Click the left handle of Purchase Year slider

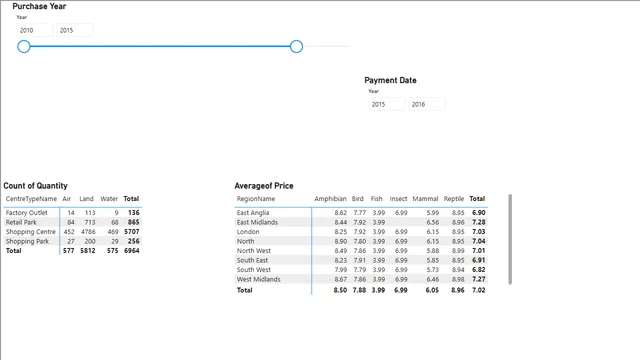24,47
